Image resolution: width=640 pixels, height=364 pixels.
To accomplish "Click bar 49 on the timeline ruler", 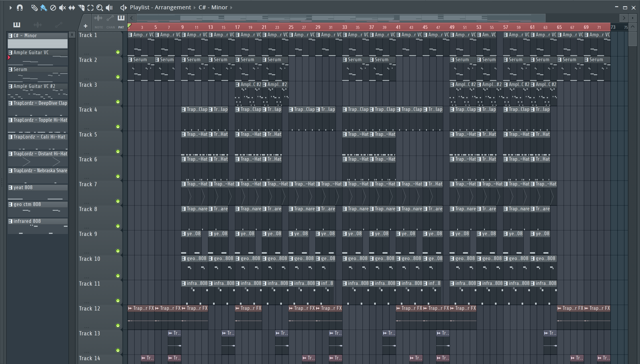I will click(x=452, y=27).
